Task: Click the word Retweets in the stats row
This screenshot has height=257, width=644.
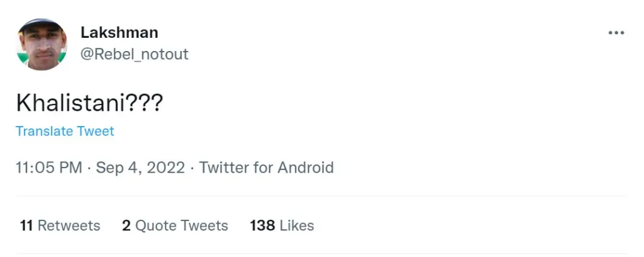Action: pyautogui.click(x=69, y=226)
